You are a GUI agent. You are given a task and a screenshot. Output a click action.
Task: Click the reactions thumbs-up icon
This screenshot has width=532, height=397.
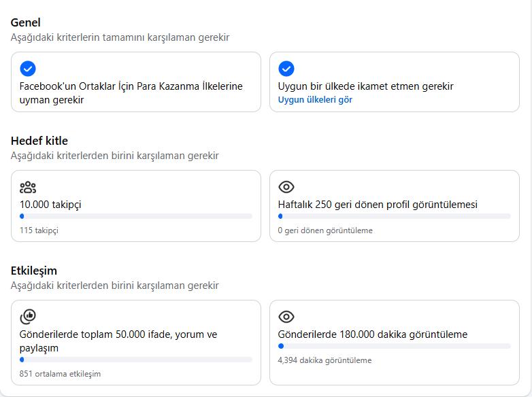28,317
